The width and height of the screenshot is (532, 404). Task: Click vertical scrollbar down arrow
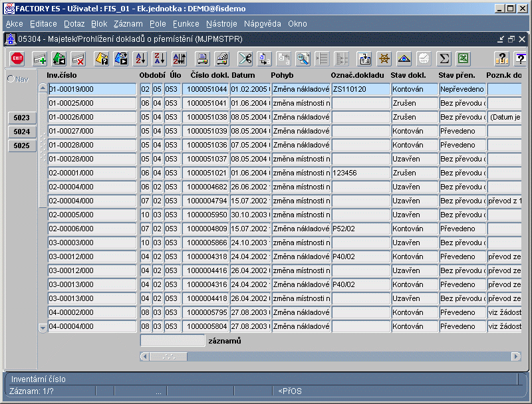[x=43, y=328]
